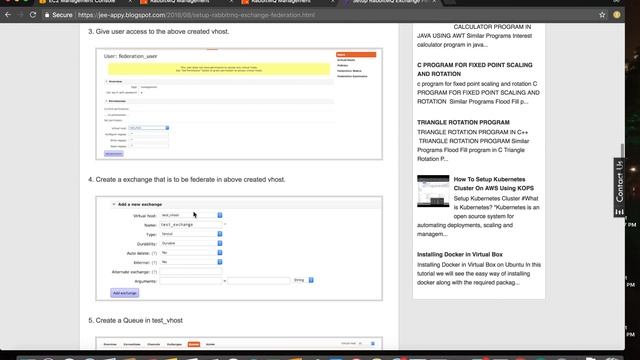This screenshot has width=640, height=360.
Task: Click the 'Add a new exchange' screenshot image
Action: [239, 248]
